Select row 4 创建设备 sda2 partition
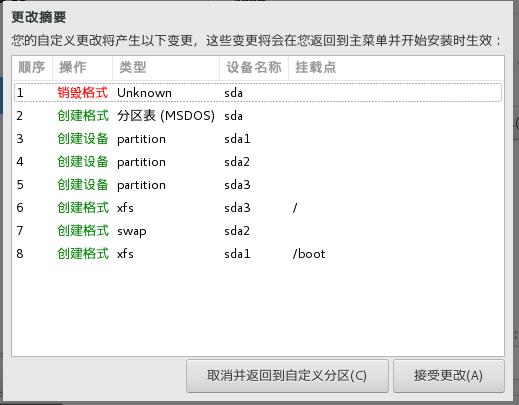519x405 pixels. click(x=258, y=162)
